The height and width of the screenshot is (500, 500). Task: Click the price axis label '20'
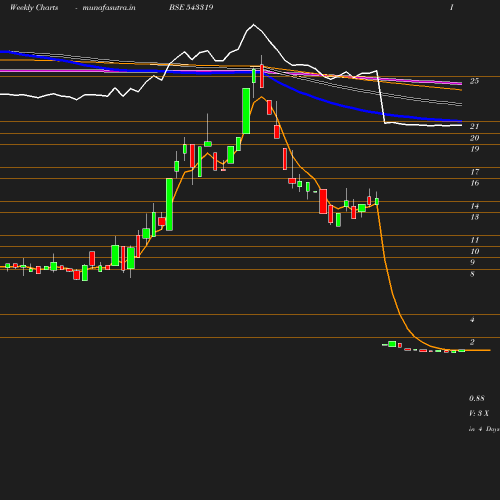pyautogui.click(x=474, y=138)
